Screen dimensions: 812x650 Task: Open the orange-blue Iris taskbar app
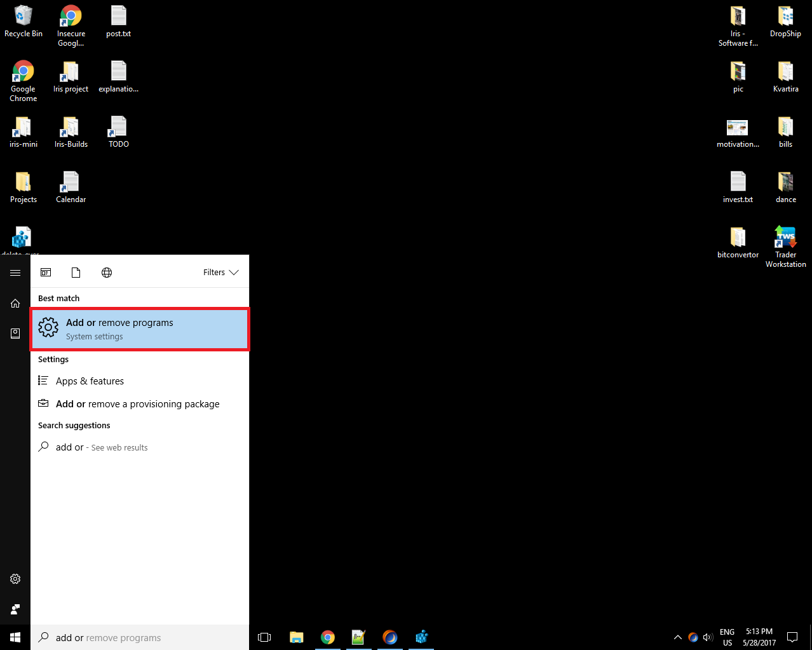[x=390, y=637]
